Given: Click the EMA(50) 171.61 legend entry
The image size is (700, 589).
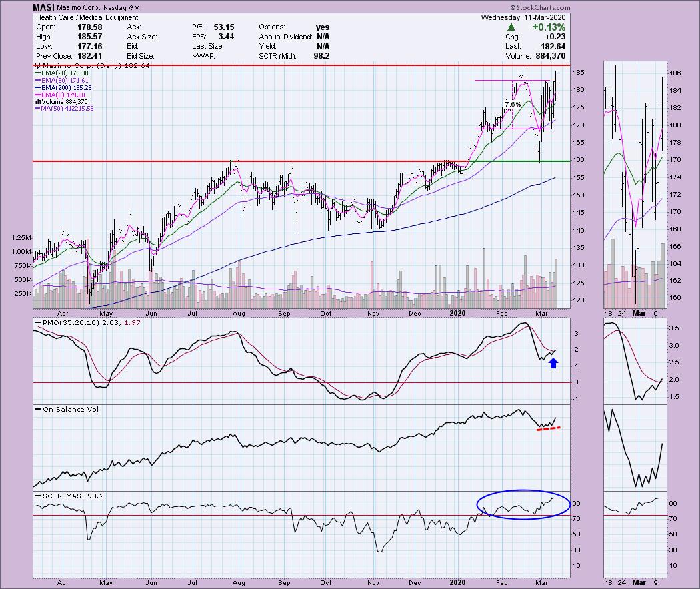Looking at the screenshot, I should pyautogui.click(x=61, y=81).
